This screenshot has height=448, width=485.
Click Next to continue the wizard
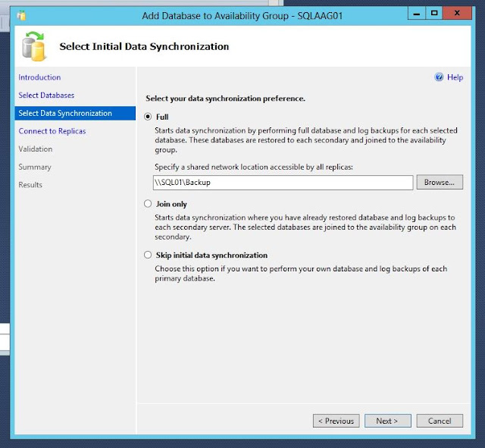387,421
